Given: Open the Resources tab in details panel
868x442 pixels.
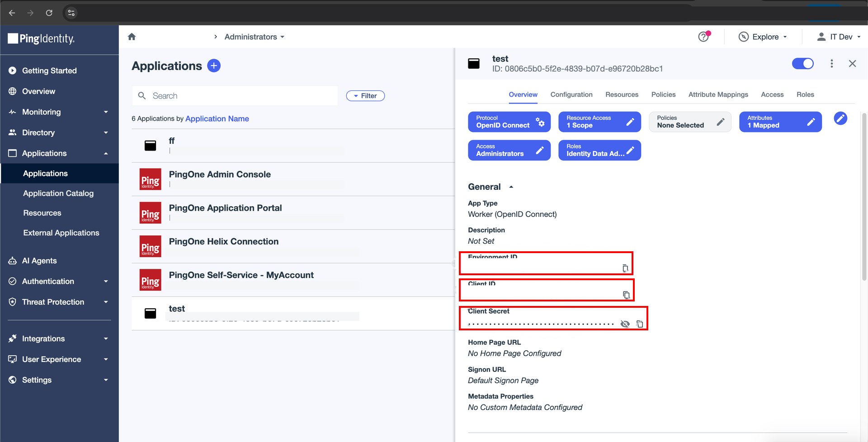Looking at the screenshot, I should [x=622, y=94].
